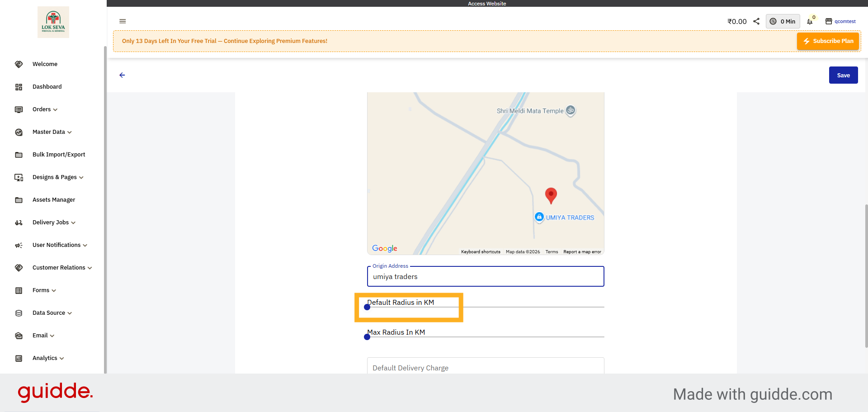Click the Default Radius slider handle
Viewport: 868px width, 412px height.
(367, 307)
